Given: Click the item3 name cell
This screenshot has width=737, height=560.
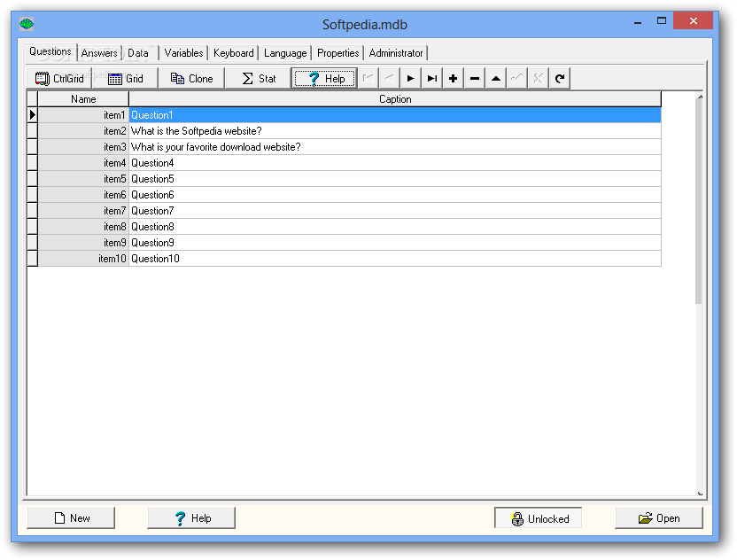Looking at the screenshot, I should 83,147.
